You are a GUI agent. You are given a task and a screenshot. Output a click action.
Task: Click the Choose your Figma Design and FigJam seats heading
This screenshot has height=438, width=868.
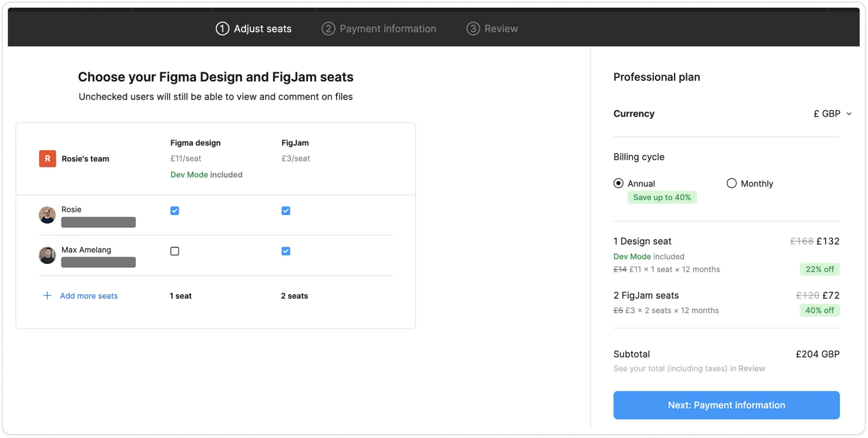pos(216,77)
